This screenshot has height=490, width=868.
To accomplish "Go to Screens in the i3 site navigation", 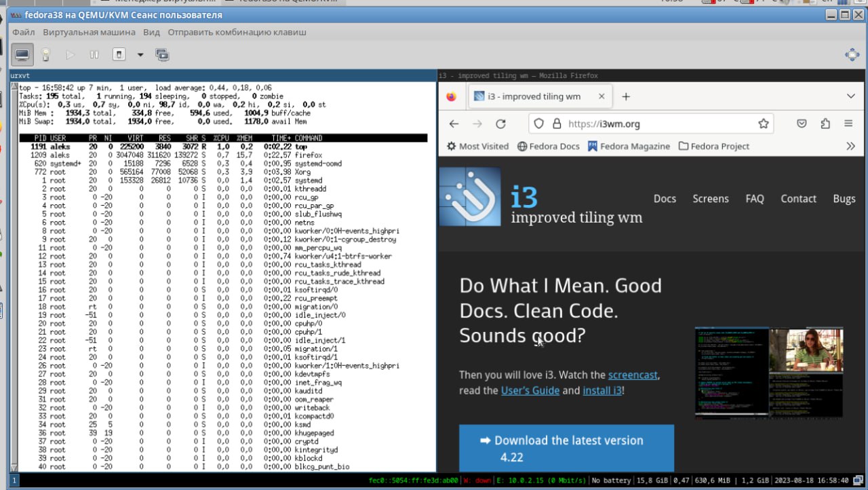I will tap(711, 199).
